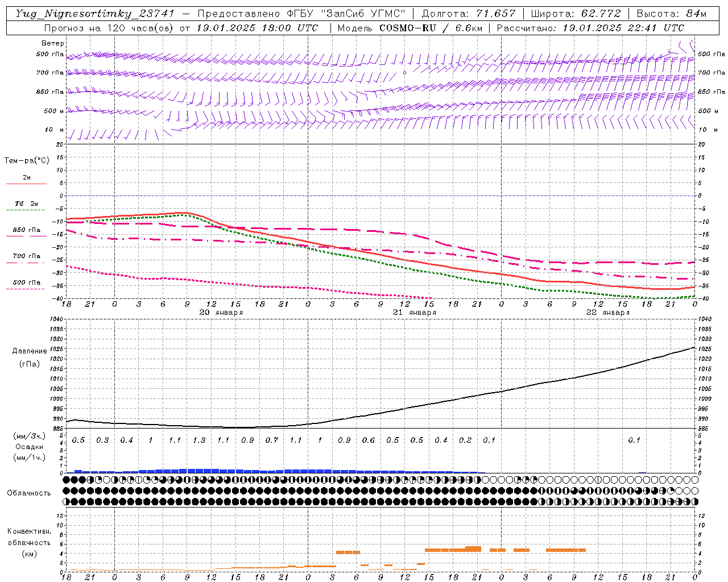Click the 21 января date label
728x582 pixels.
[x=415, y=313]
